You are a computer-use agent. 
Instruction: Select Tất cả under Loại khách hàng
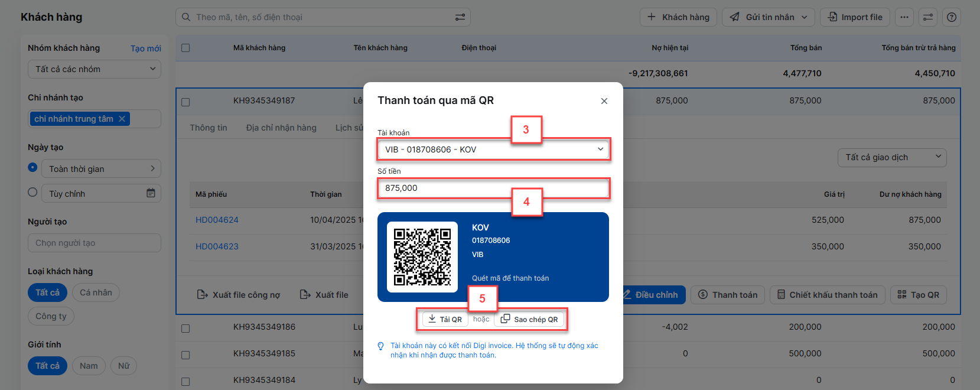tap(47, 292)
